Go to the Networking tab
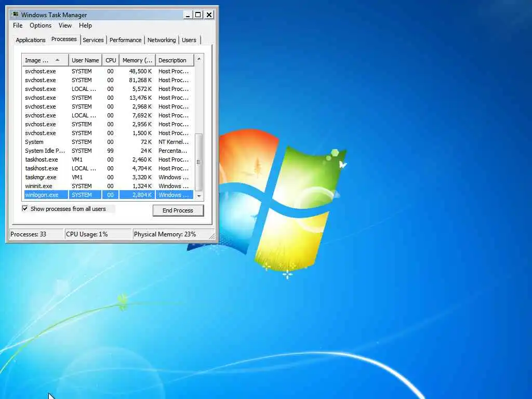The height and width of the screenshot is (399, 532). pos(162,40)
